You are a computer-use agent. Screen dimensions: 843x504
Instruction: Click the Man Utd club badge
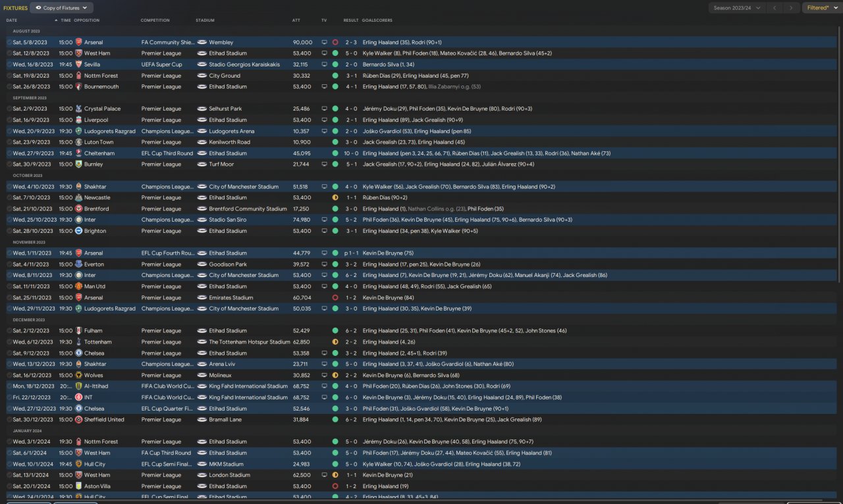(78, 286)
